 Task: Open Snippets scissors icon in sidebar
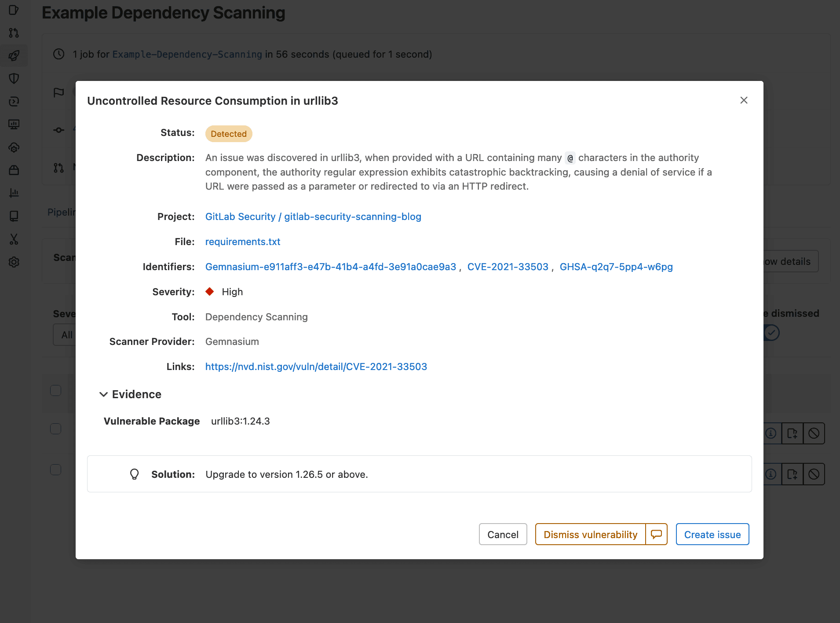14,239
